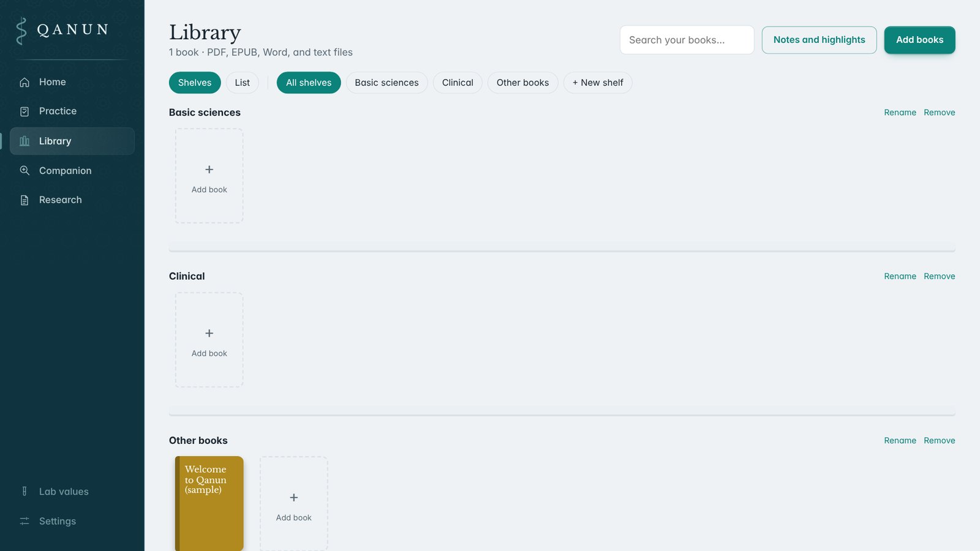
Task: Click plus icon in Other books shelf
Action: pos(294,497)
